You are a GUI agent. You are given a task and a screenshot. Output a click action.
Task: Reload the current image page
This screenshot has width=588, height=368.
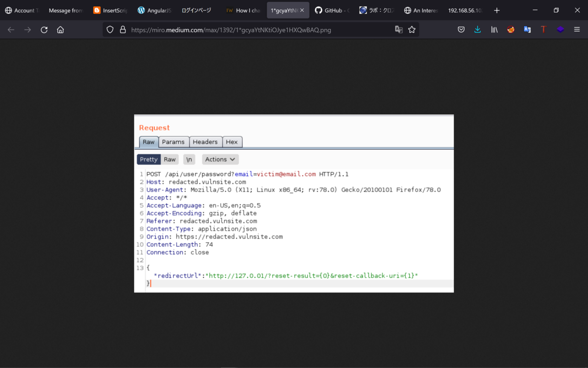[44, 30]
